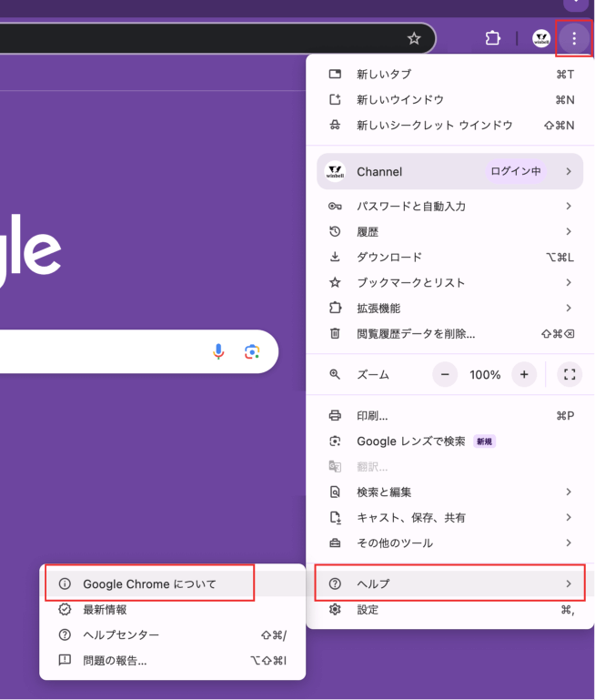Viewport: 595px width, 700px height.
Task: Click the toolbox icon beside その他のツール
Action: tap(335, 543)
